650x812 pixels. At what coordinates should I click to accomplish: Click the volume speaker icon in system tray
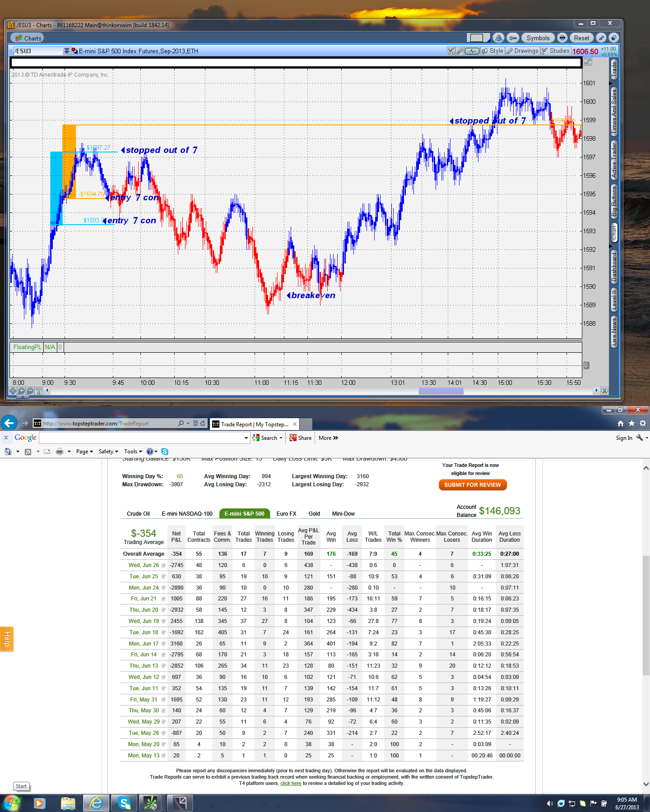pyautogui.click(x=550, y=803)
